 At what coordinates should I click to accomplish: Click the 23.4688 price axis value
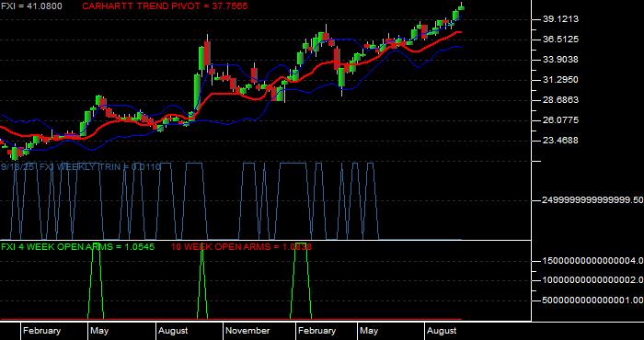click(x=559, y=141)
